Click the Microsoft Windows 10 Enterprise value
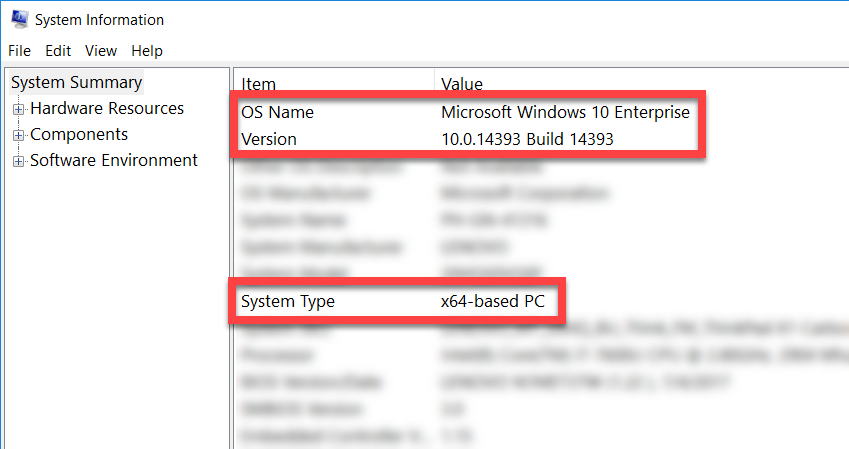849x449 pixels. (565, 113)
